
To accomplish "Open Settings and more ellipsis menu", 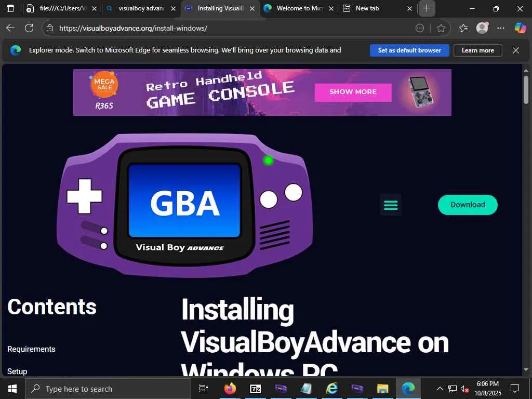I will click(x=501, y=28).
